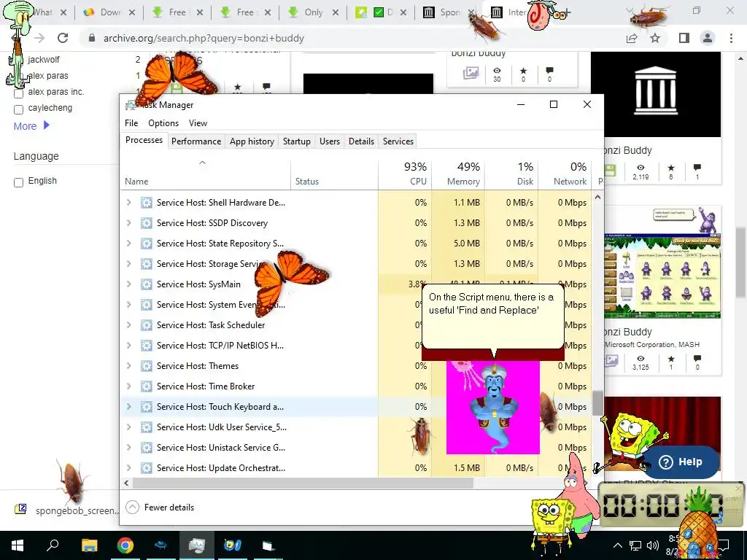This screenshot has width=747, height=560.
Task: Show hidden tray icons chevron
Action: tap(617, 545)
